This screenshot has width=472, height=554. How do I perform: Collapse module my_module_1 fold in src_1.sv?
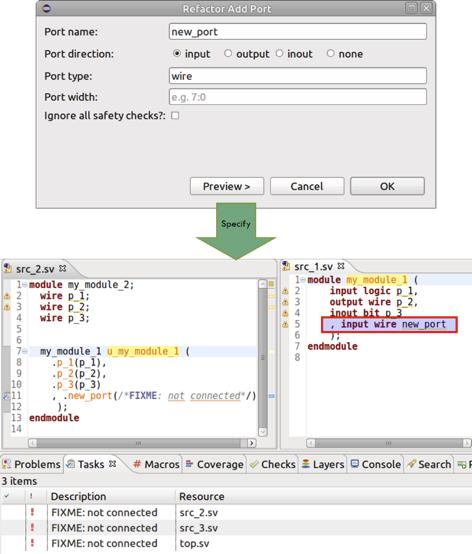[303, 279]
